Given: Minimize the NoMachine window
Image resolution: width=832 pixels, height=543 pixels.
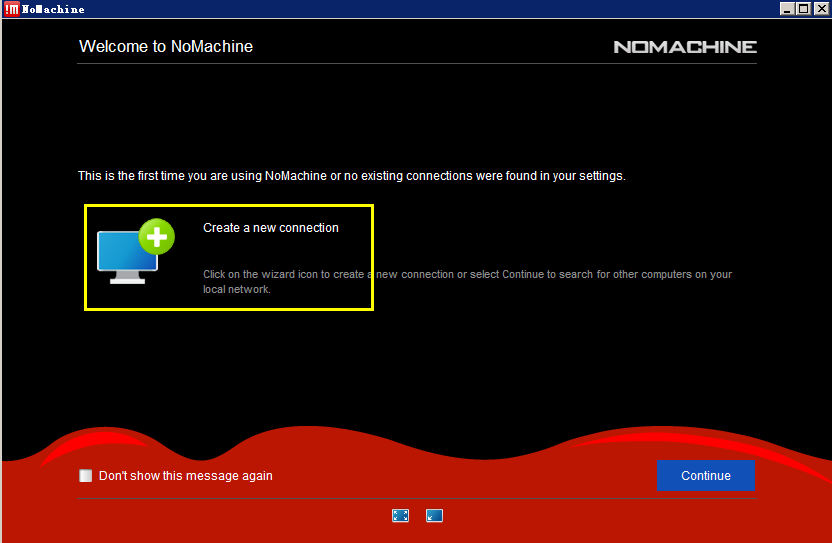Looking at the screenshot, I should (x=787, y=8).
